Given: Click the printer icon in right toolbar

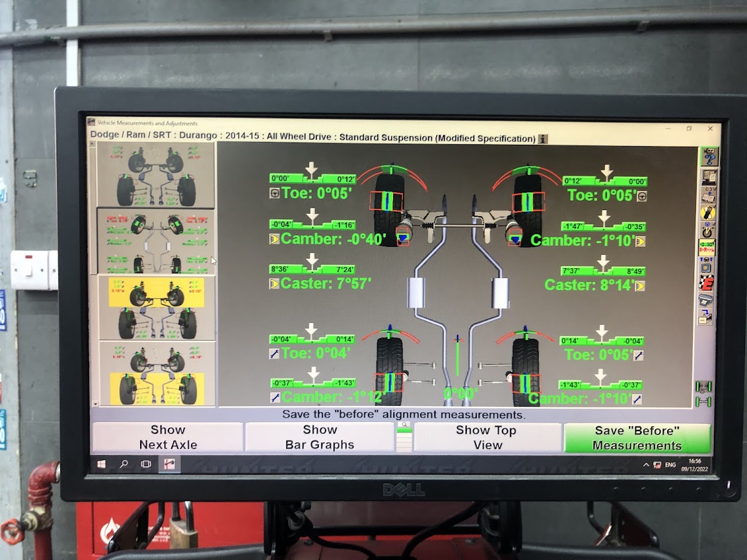Looking at the screenshot, I should 706,301.
